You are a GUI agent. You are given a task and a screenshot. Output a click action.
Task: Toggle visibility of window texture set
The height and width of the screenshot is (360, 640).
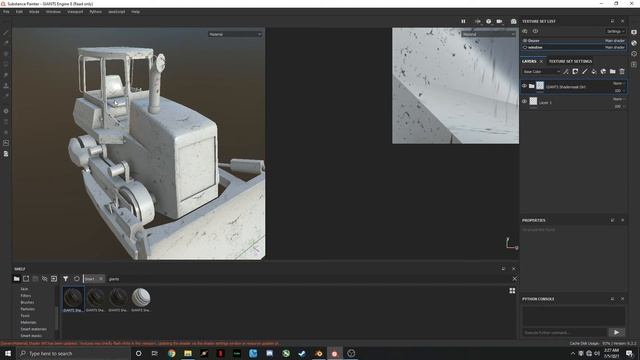coord(525,47)
